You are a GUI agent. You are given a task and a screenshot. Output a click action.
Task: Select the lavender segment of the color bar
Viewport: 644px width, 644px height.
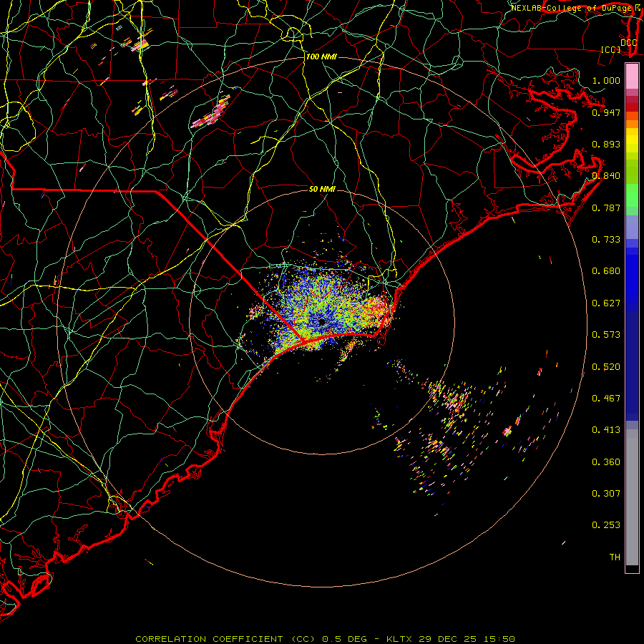[632, 228]
